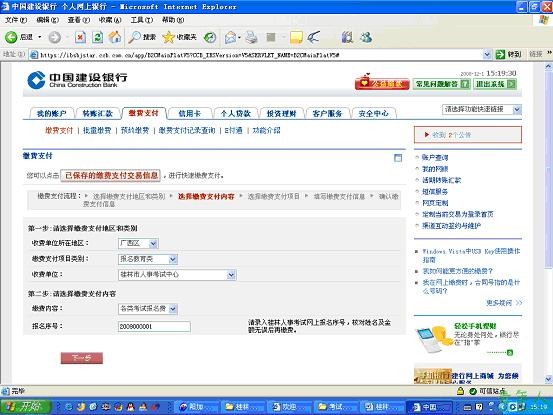Screen dimensions: 553x415
Task: Open the 更多疑问 link
Action: (504, 303)
